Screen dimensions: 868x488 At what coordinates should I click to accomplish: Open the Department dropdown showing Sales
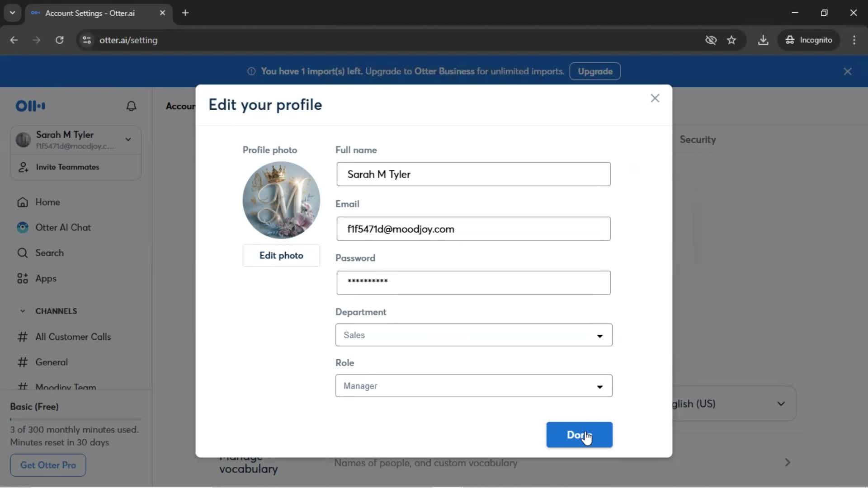(x=474, y=335)
